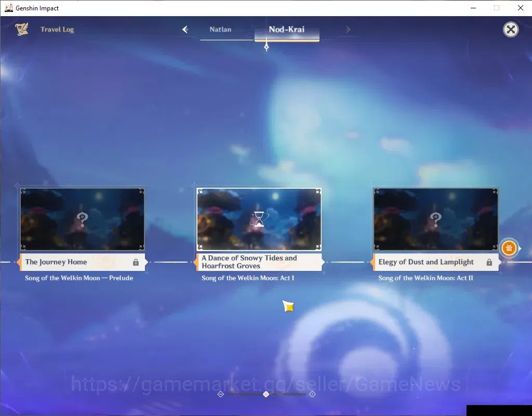This screenshot has width=532, height=416.
Task: Click the Travel Log heading text
Action: 57,30
